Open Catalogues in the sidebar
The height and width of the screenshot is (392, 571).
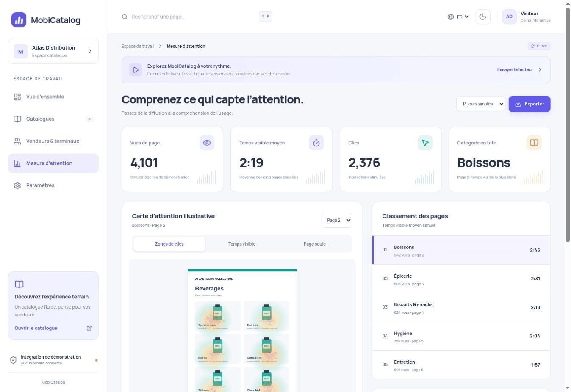[53, 119]
